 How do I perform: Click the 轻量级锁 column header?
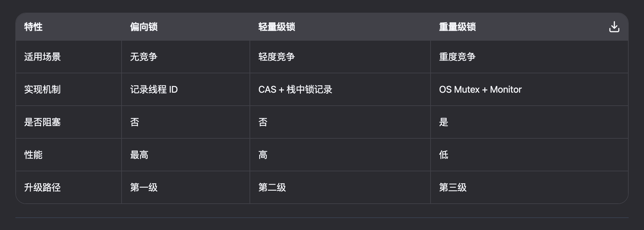pos(277,27)
